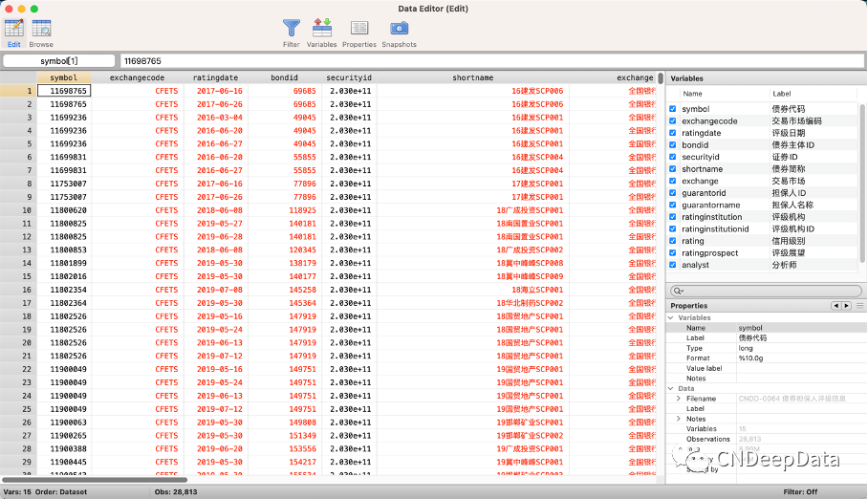Select ratingdate cell 2017-06-16 in row 1
The width and height of the screenshot is (868, 499).
click(216, 91)
